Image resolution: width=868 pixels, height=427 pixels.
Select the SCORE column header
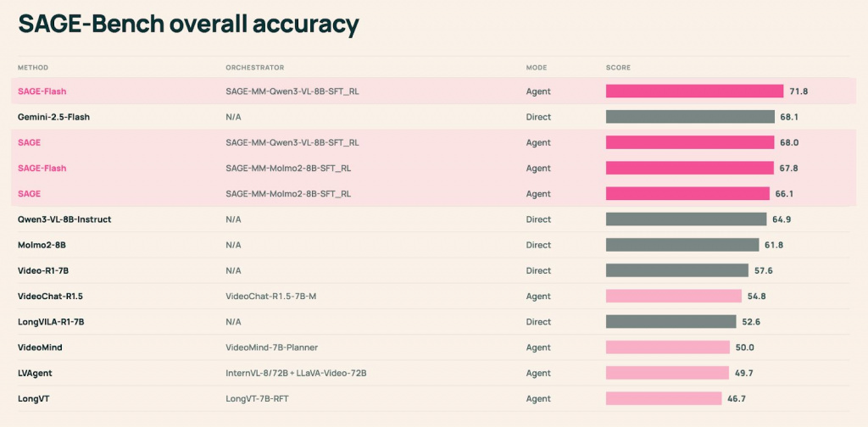618,67
